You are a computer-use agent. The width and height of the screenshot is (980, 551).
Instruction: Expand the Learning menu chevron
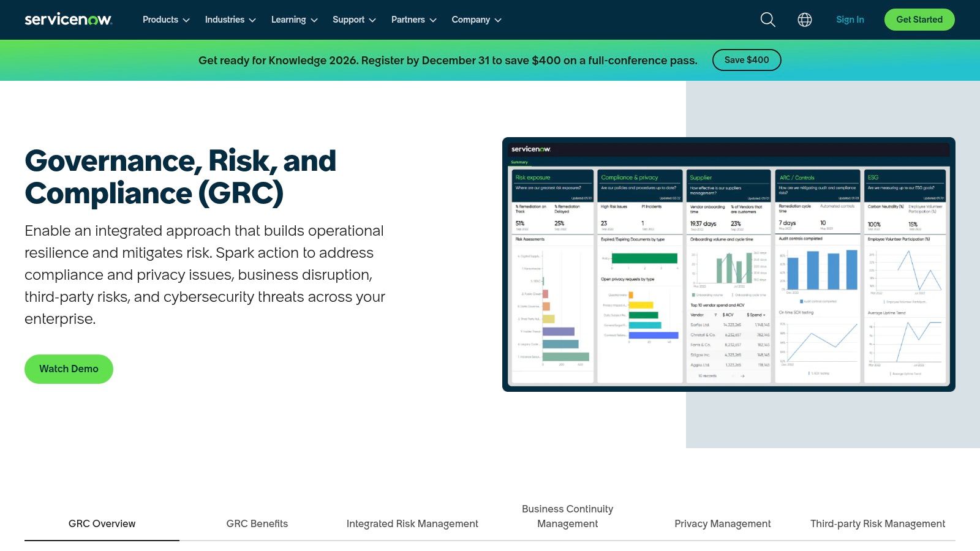point(293,20)
